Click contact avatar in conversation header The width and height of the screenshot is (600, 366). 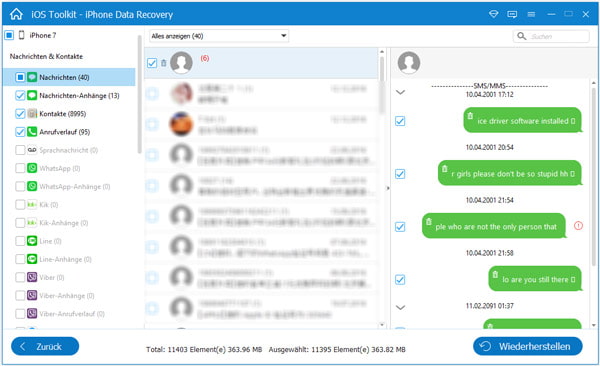(x=409, y=62)
